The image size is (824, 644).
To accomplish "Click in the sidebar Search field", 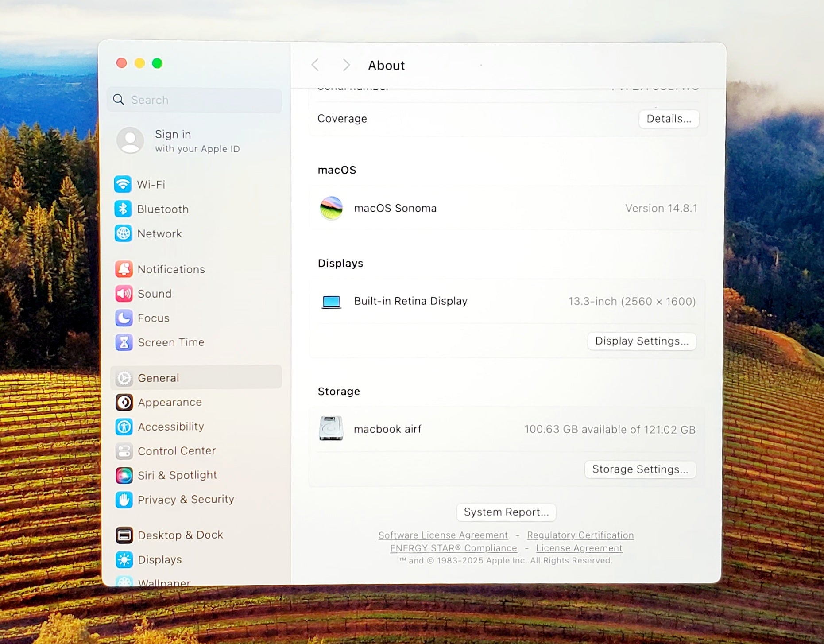I will (199, 100).
